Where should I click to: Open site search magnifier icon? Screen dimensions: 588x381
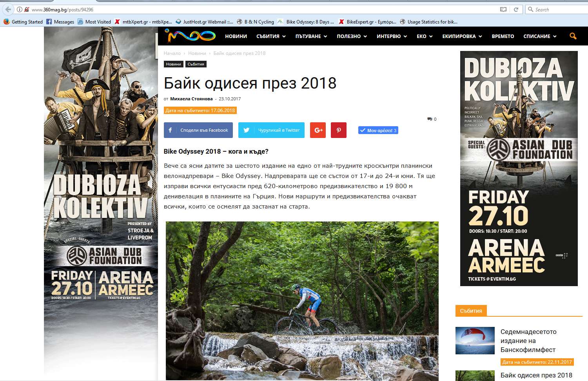(573, 36)
